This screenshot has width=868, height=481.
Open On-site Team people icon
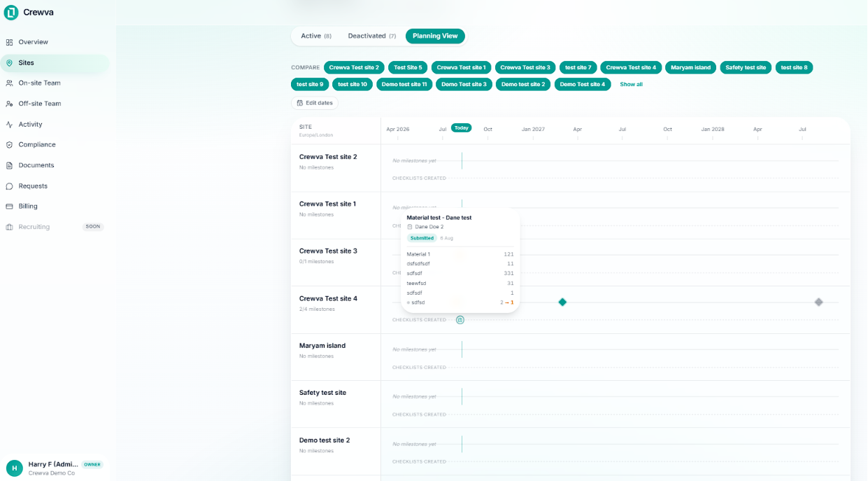[9, 83]
